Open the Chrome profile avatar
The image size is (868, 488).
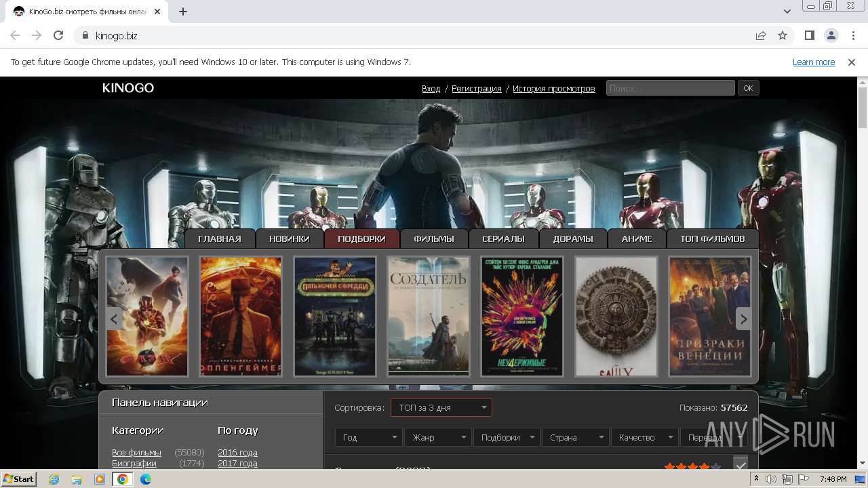pyautogui.click(x=831, y=35)
